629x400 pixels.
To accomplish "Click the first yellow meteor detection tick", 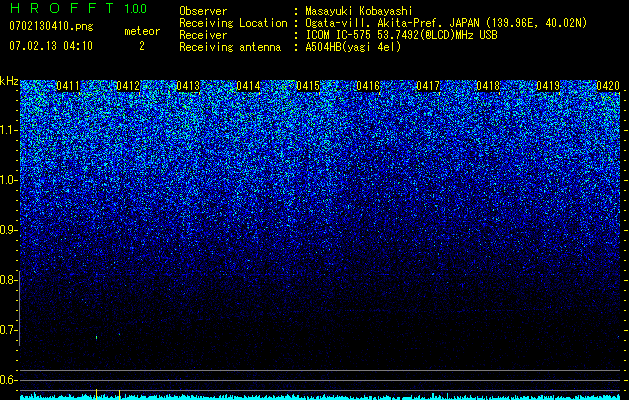I will coord(96,394).
